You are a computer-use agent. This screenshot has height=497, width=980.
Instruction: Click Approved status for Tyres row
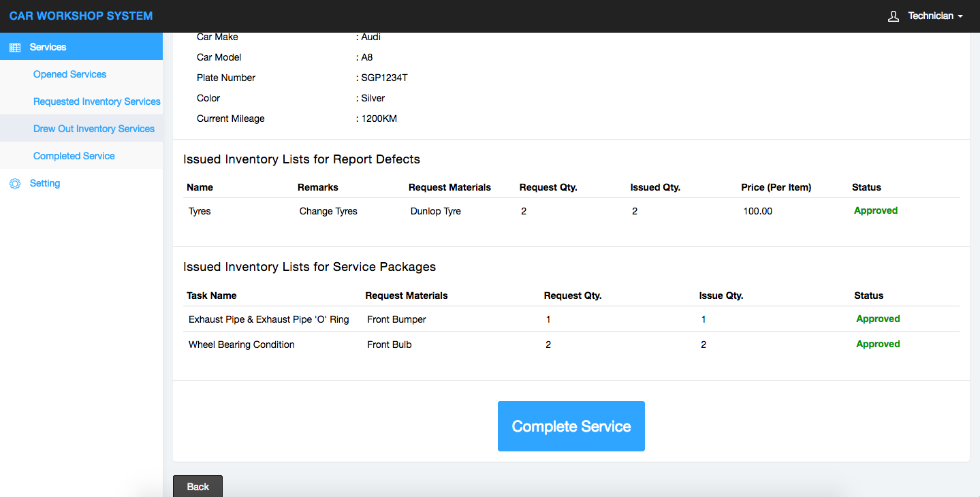[x=876, y=210]
